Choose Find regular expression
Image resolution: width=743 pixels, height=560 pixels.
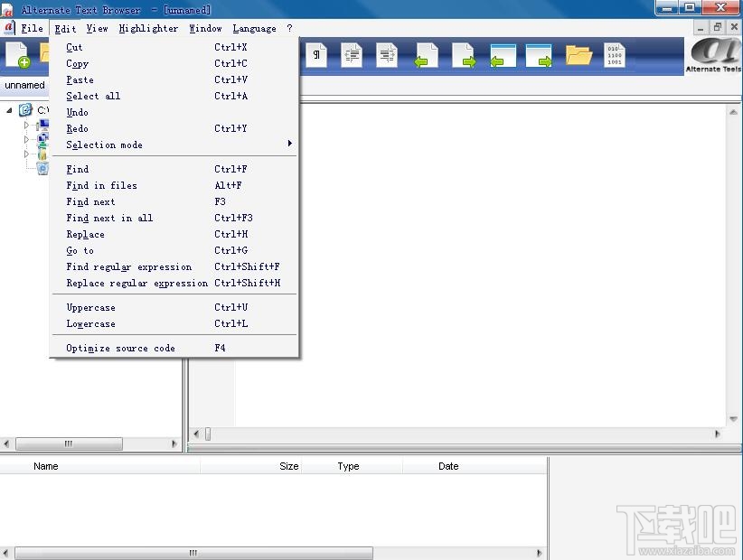[174, 266]
